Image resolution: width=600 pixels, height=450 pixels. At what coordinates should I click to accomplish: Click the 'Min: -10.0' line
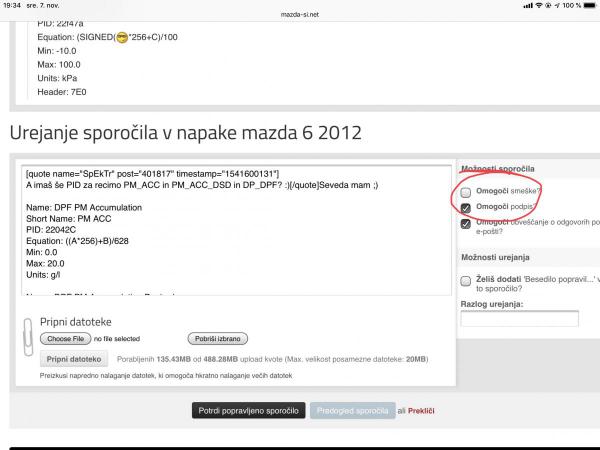[x=57, y=51]
